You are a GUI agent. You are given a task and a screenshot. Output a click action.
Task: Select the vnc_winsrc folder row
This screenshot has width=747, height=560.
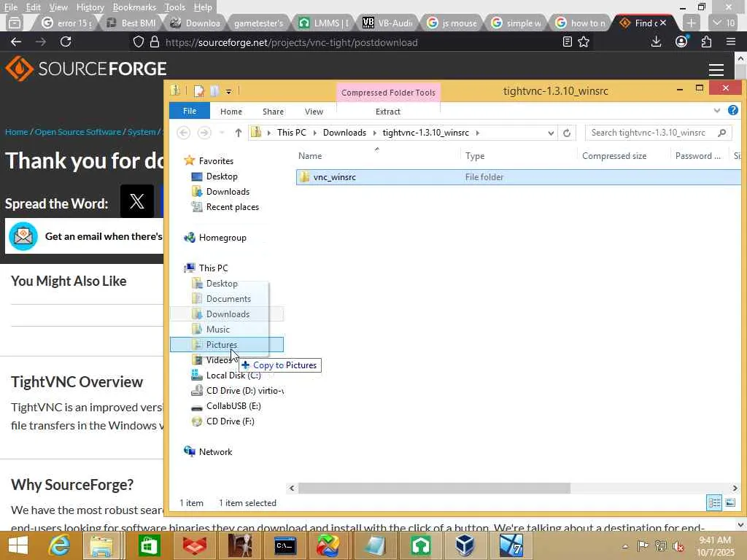pos(519,177)
